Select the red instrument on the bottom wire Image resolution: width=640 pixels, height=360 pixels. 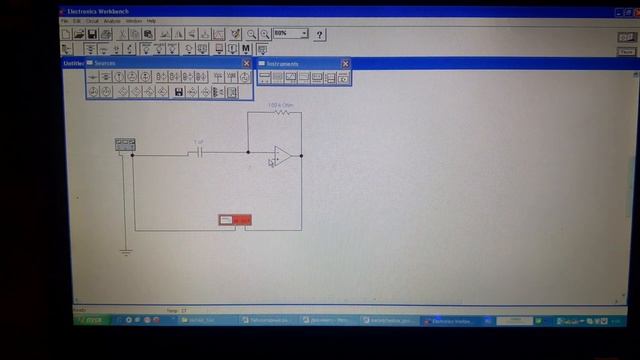235,220
